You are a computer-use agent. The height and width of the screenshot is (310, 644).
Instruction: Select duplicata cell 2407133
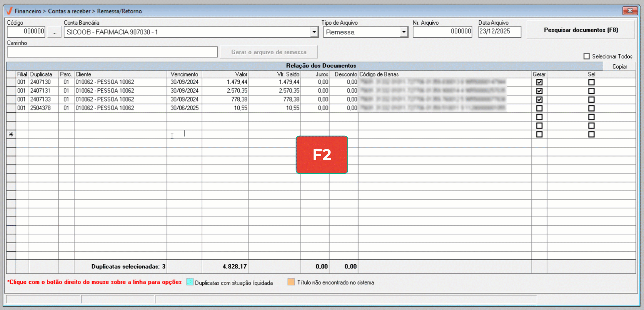(x=43, y=99)
